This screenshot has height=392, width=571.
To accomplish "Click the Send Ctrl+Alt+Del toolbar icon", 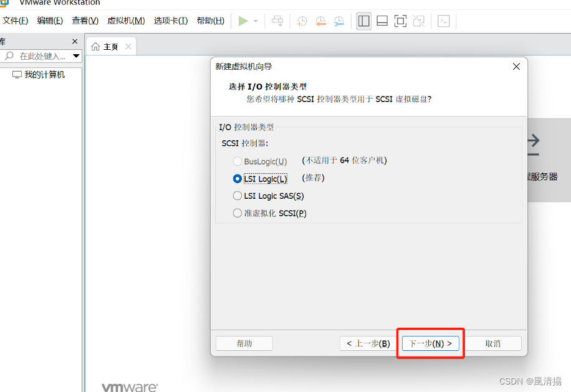I will [x=277, y=21].
